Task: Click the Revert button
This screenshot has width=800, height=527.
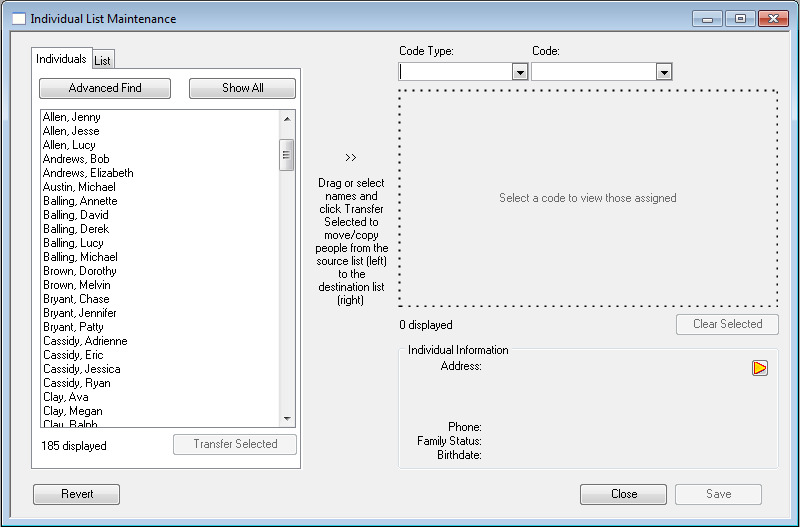Action: coord(77,494)
